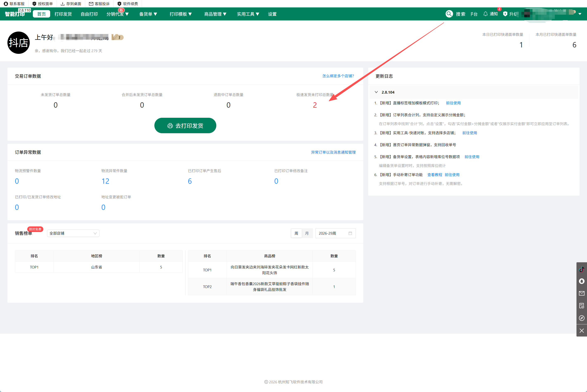Image resolution: width=587 pixels, height=392 pixels.
Task: Open the notification bell icon
Action: [485, 14]
